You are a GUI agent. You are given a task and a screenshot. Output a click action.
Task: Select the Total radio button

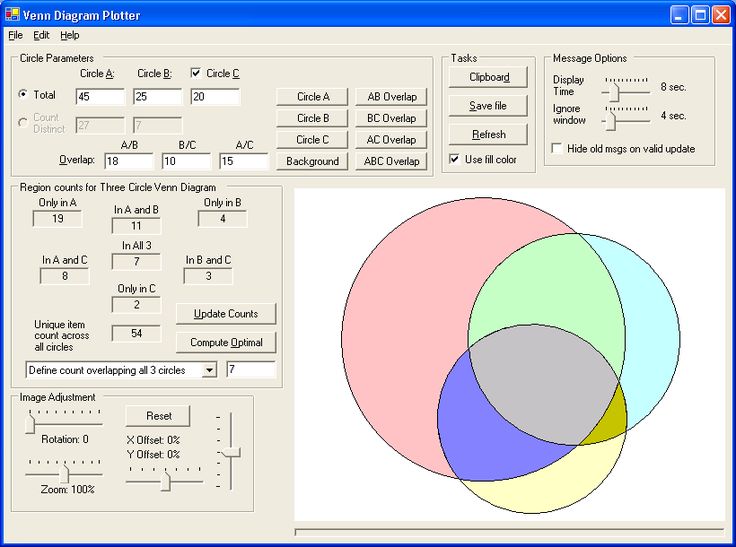pyautogui.click(x=23, y=94)
